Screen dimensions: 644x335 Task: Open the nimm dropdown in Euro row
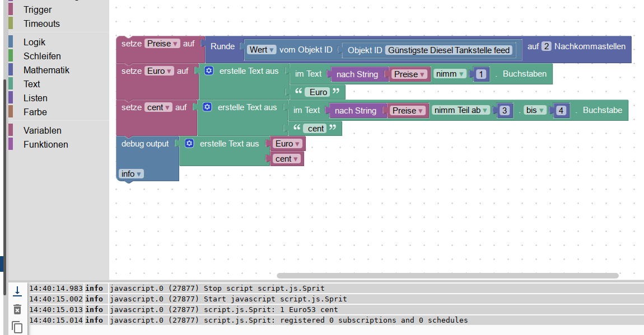[x=450, y=74]
